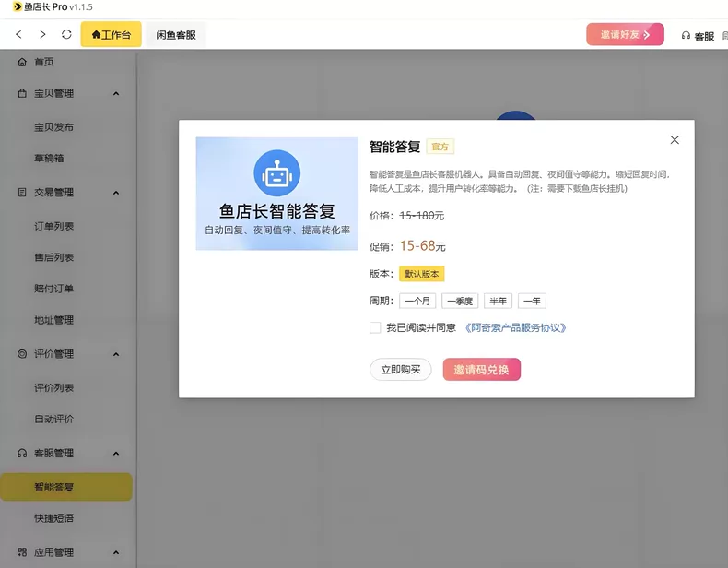
Task: Open 评价列表 in sidebar
Action: click(53, 388)
